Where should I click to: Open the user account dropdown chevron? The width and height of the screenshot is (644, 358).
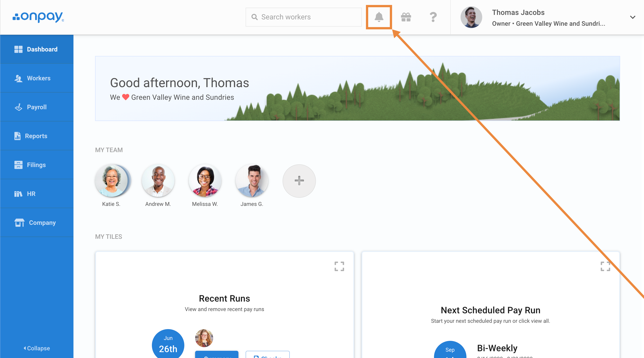[632, 17]
